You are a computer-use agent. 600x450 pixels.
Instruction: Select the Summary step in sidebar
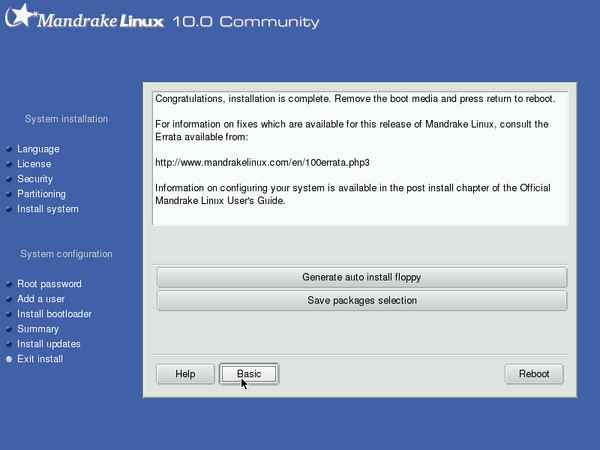38,329
